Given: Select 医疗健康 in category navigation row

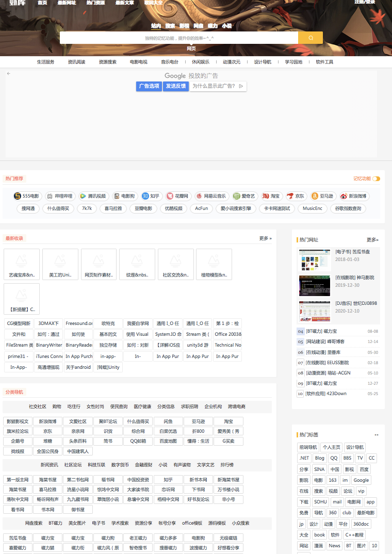Looking at the screenshot, I should pyautogui.click(x=143, y=406).
